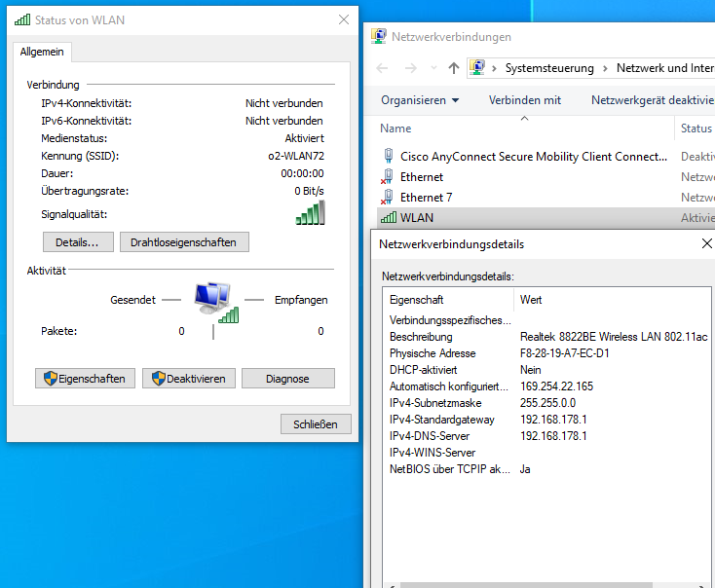Select the 'Ethernet 7' connection name
Viewport: 715px width, 588px height.
[x=427, y=198]
